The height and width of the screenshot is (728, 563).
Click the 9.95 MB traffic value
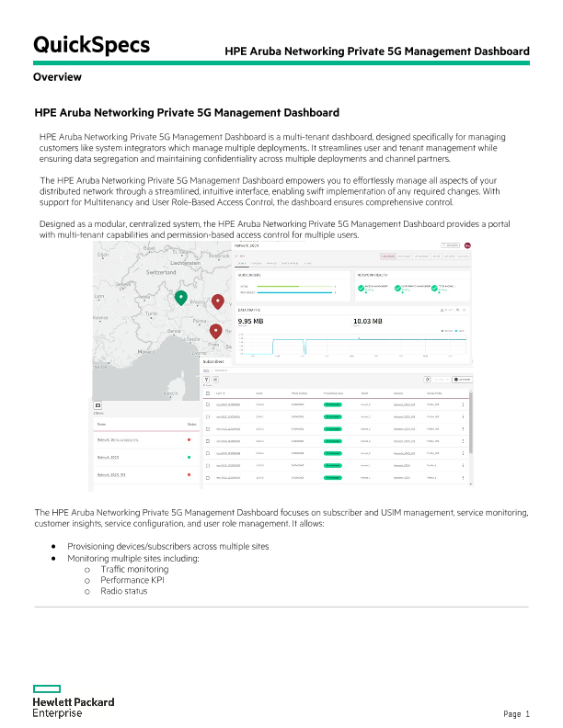tap(250, 321)
